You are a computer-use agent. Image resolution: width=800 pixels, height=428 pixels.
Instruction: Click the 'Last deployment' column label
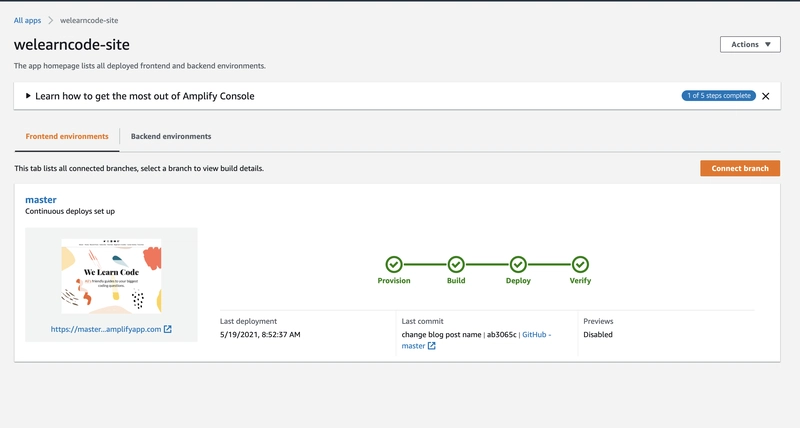(248, 321)
